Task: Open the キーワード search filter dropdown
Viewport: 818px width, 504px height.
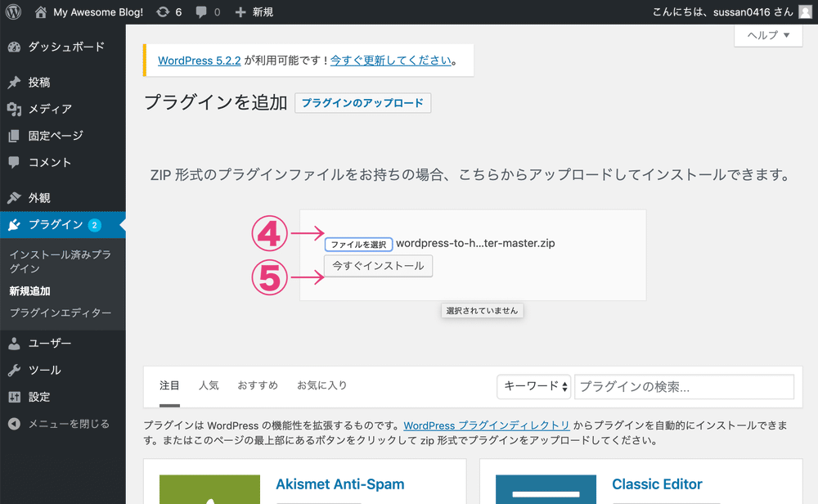Action: (x=533, y=386)
